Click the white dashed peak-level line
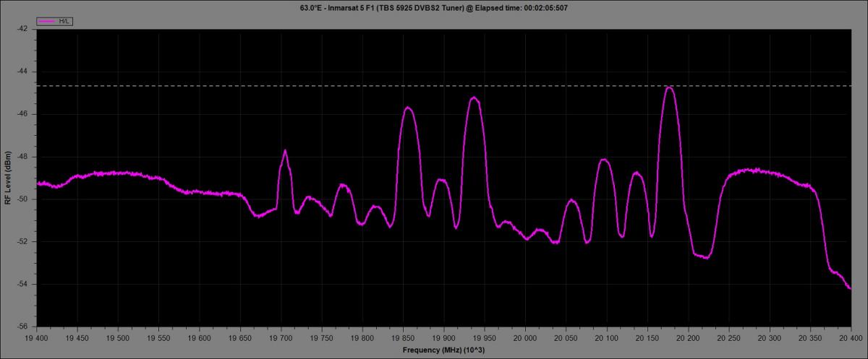 coord(443,86)
